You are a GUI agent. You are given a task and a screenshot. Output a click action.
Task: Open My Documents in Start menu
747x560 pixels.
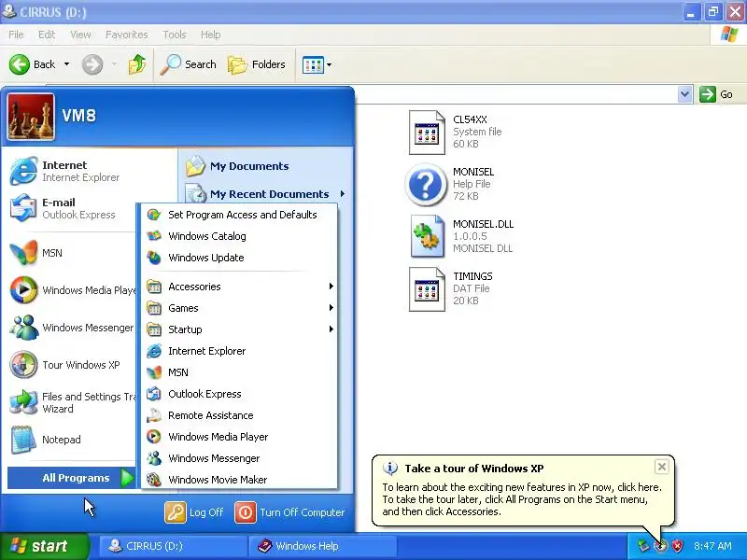[237, 166]
